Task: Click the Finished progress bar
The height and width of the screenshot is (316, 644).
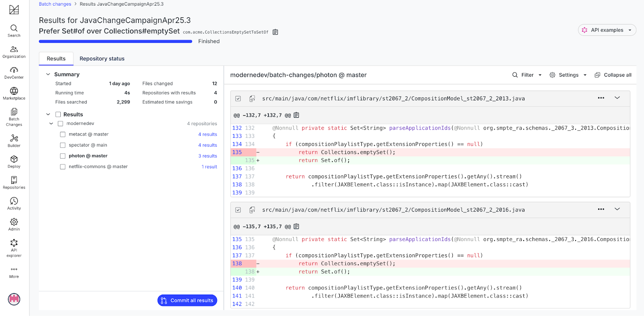Action: pos(116,41)
